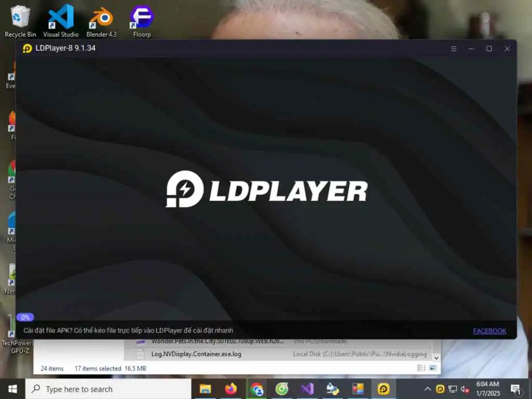This screenshot has height=399, width=532.
Task: Open the FACEBOOK link
Action: 489,331
